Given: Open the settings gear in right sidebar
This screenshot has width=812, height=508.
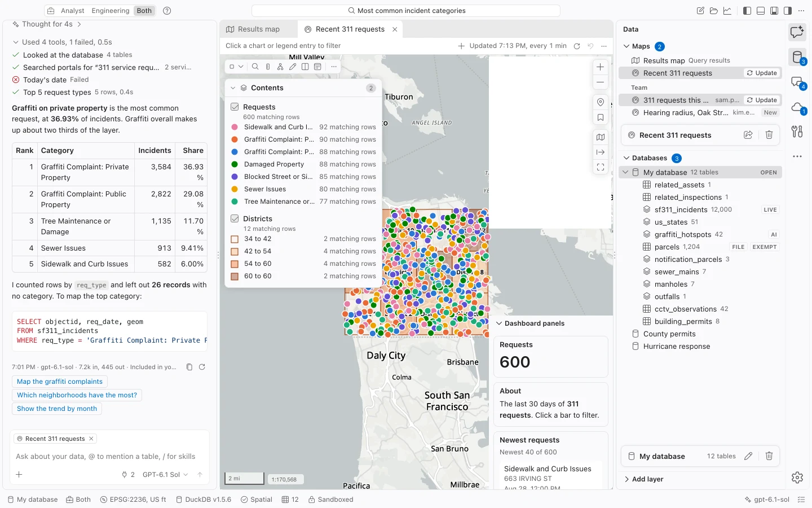Looking at the screenshot, I should 797,478.
